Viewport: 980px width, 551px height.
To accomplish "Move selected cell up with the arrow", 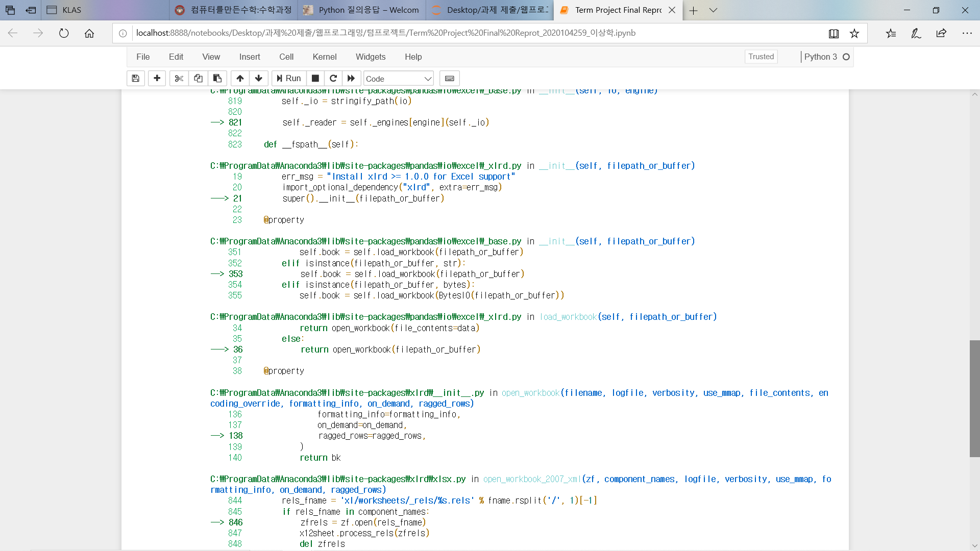I will (240, 79).
